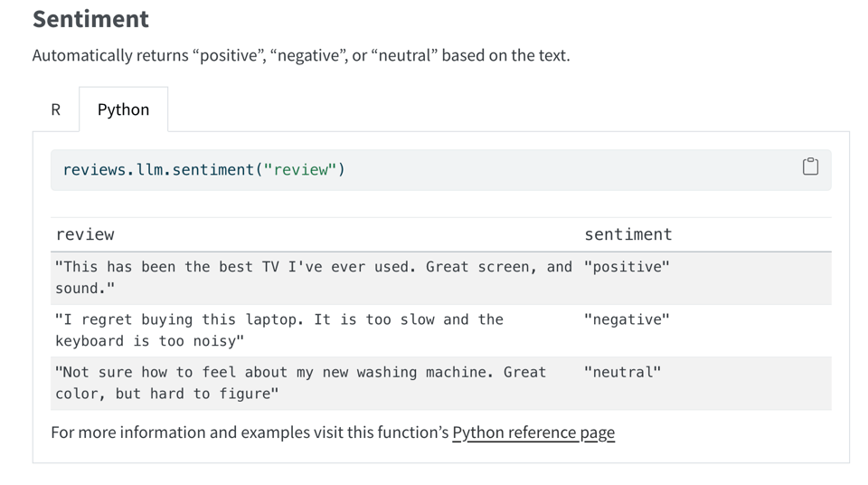Click the 'review' column header
Screen dimensions: 868x485
(85, 234)
